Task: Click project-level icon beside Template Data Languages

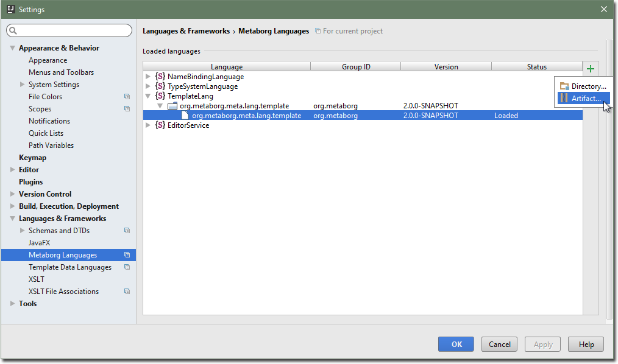Action: (127, 267)
